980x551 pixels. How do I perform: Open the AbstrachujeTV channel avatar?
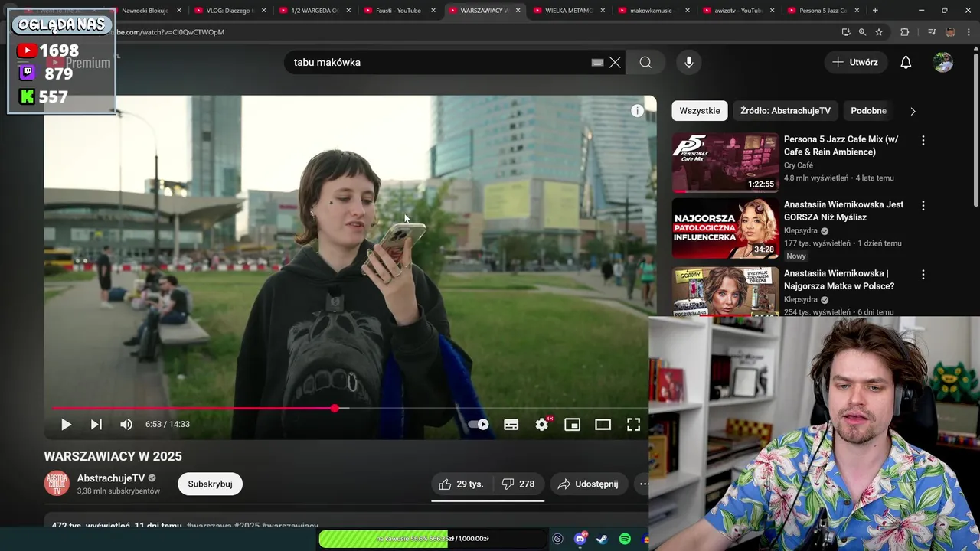[x=57, y=484]
